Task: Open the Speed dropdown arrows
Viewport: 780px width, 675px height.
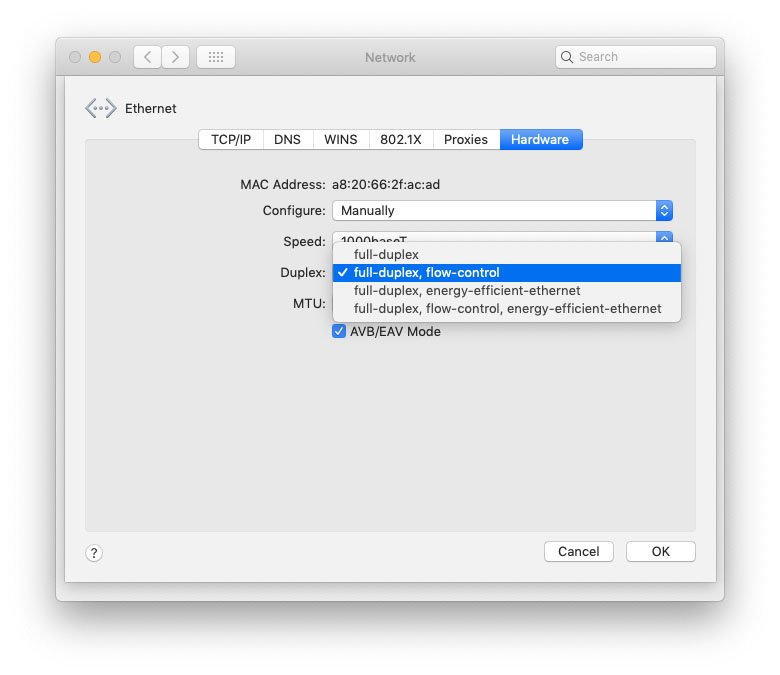Action: [x=664, y=237]
